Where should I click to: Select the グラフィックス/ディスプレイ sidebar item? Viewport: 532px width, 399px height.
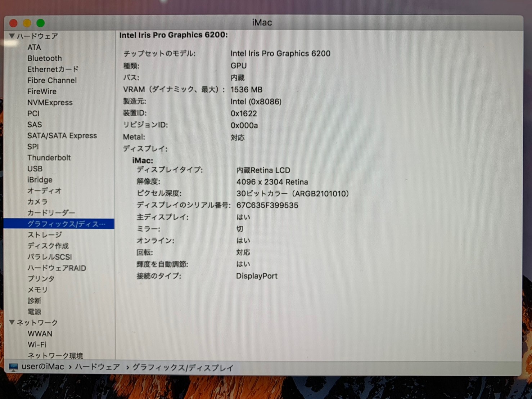click(66, 224)
